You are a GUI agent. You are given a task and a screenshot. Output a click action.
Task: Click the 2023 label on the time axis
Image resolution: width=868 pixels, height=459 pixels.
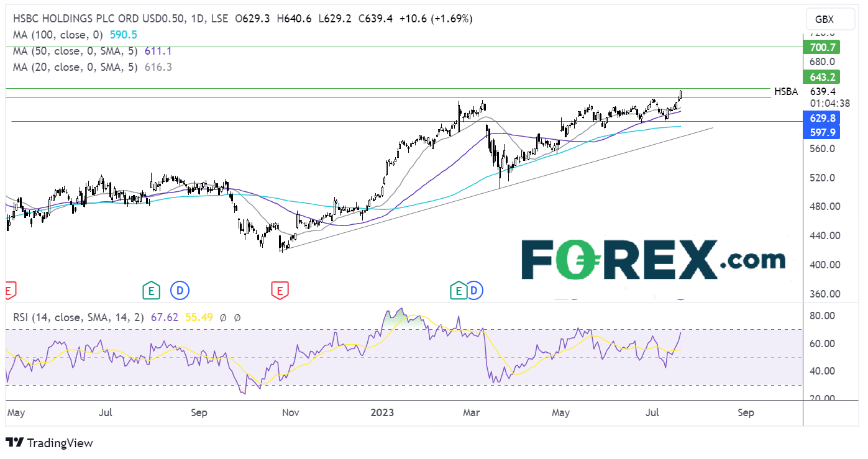(383, 412)
